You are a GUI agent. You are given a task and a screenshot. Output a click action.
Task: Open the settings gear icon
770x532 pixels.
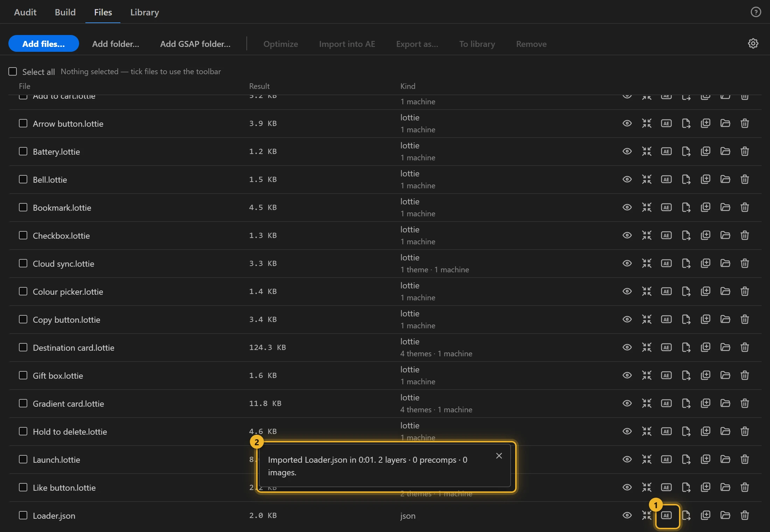pos(753,43)
